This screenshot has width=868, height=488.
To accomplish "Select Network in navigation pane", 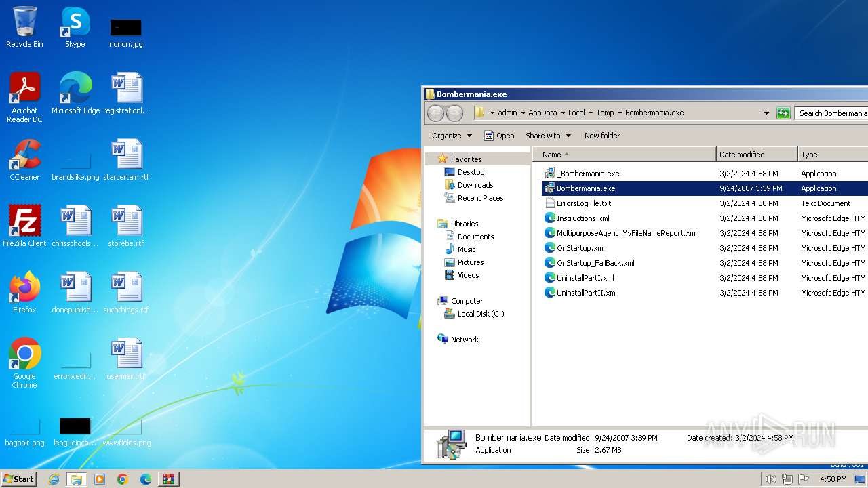I will click(465, 340).
